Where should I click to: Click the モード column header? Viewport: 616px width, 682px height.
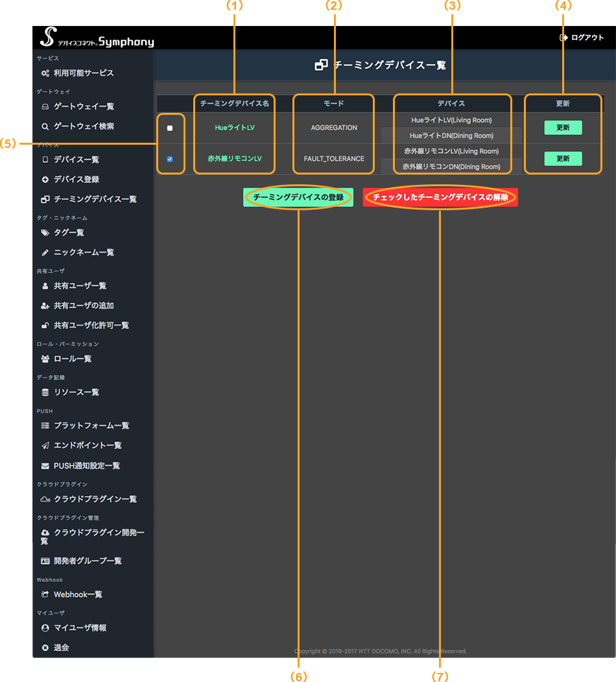pos(334,104)
